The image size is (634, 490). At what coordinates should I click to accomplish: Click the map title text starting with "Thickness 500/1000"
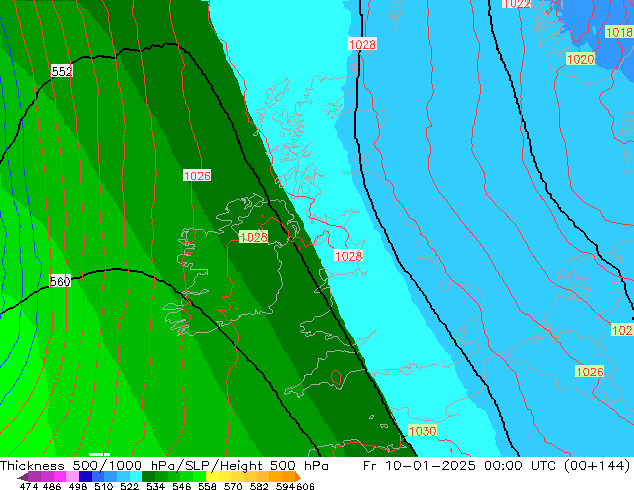coord(164,466)
